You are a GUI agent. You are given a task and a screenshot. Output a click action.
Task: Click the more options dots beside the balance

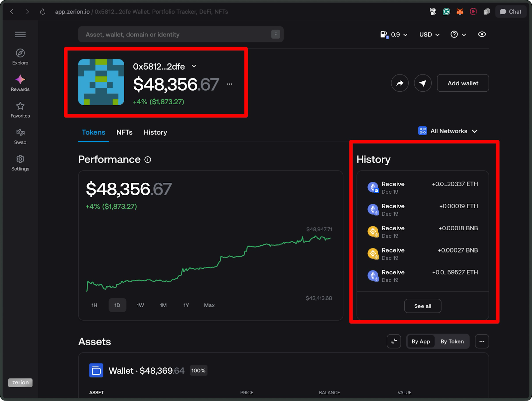point(229,84)
